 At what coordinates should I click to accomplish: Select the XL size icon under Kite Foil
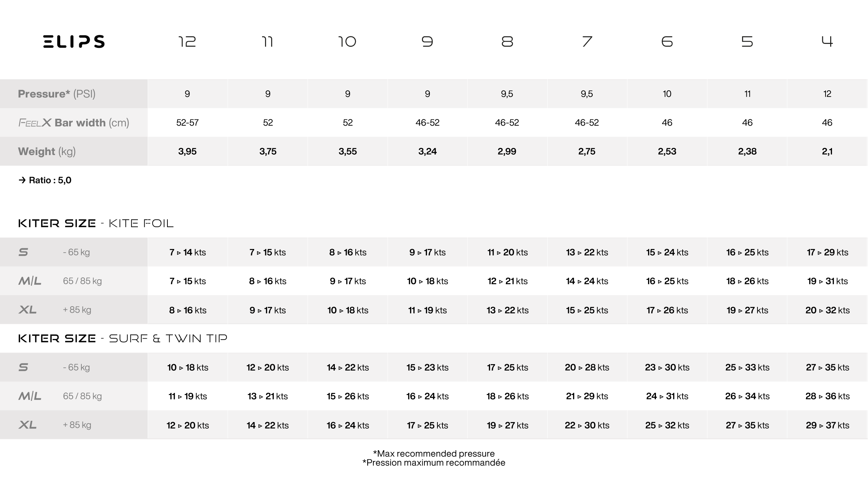coord(27,310)
